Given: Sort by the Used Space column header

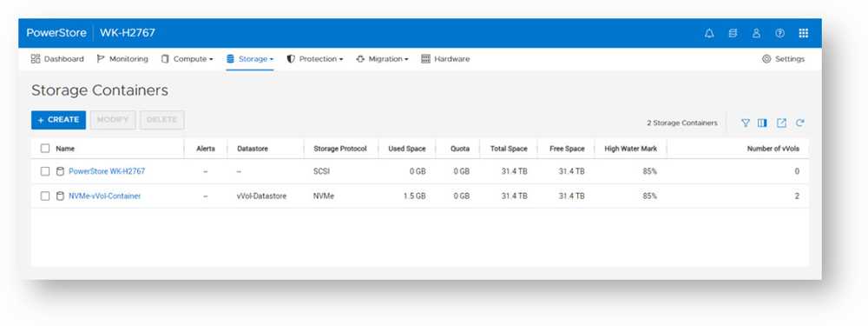Looking at the screenshot, I should coord(407,149).
